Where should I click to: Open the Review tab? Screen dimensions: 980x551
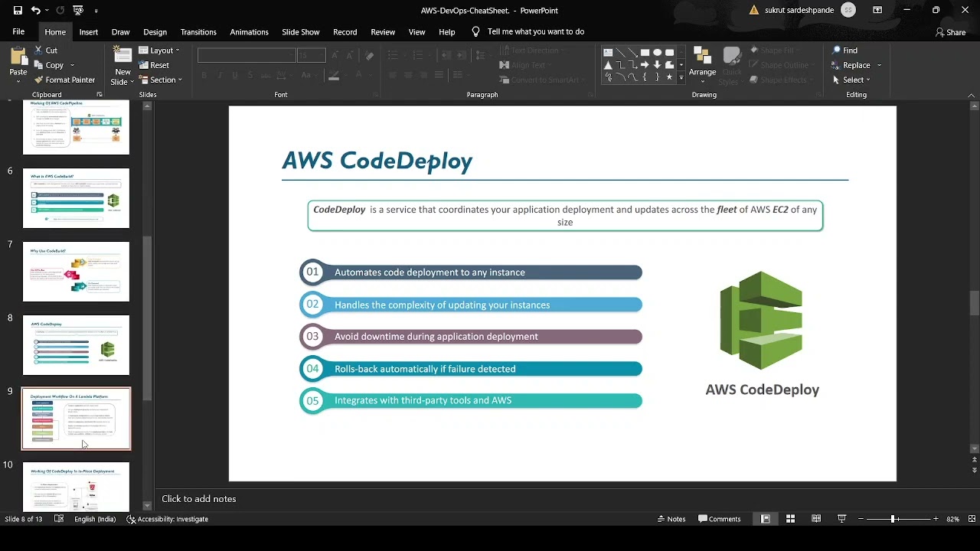[x=383, y=32]
